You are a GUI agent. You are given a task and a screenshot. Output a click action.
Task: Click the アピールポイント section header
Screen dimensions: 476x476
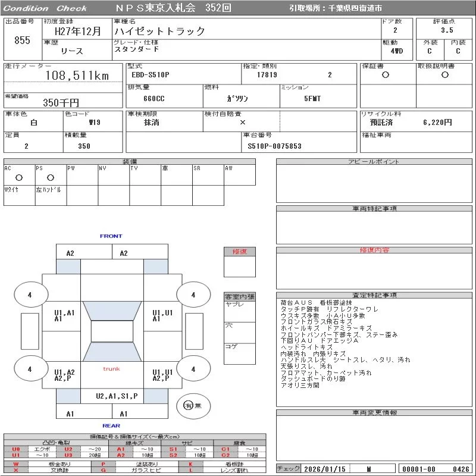[x=374, y=162]
